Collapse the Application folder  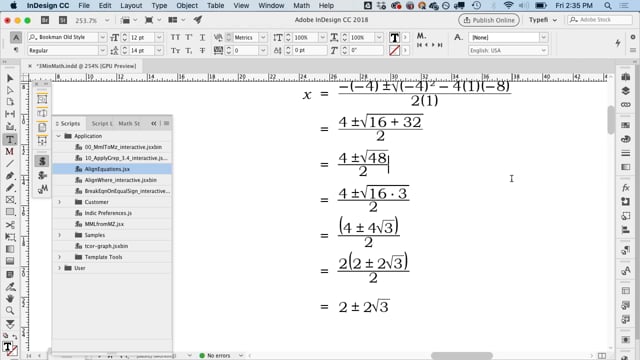(x=59, y=136)
